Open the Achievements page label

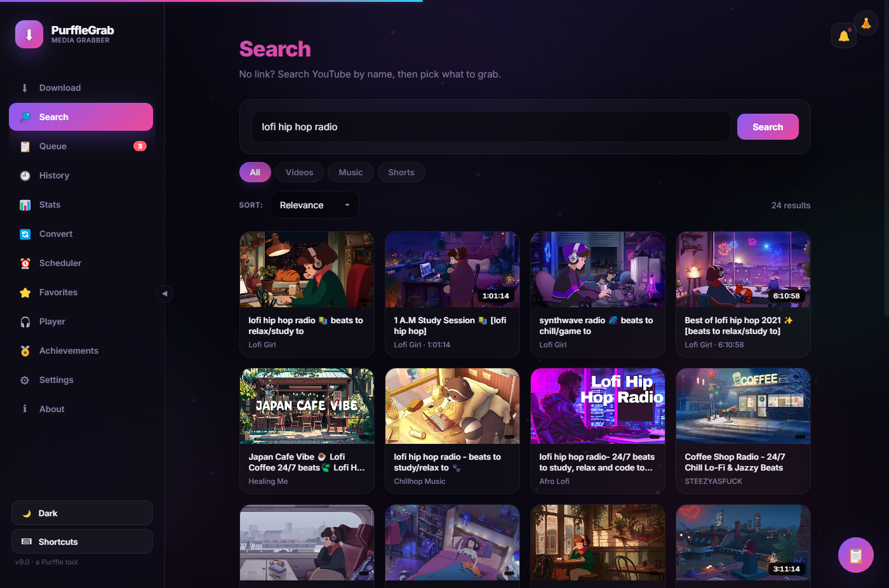[69, 351]
